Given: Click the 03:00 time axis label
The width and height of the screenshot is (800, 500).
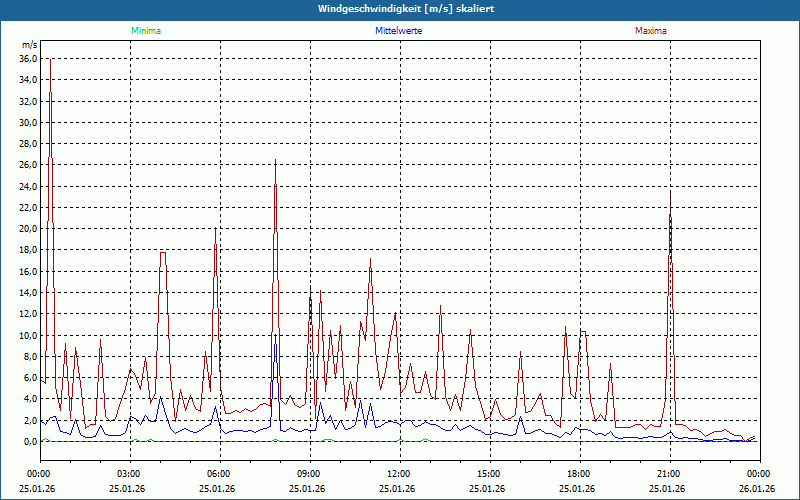Looking at the screenshot, I should 129,473.
